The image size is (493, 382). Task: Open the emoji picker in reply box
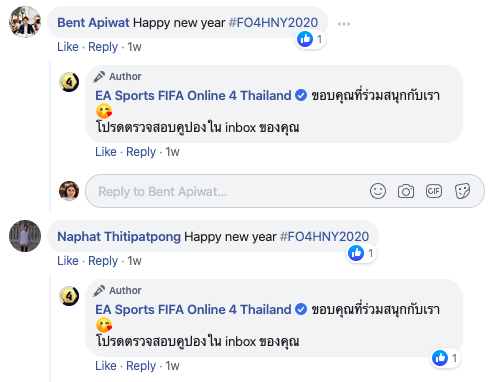[378, 191]
